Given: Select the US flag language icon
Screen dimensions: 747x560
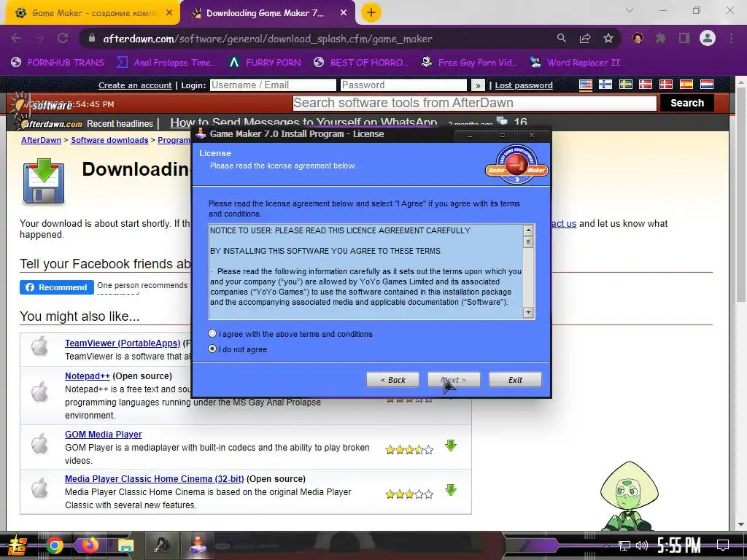Looking at the screenshot, I should (x=586, y=85).
